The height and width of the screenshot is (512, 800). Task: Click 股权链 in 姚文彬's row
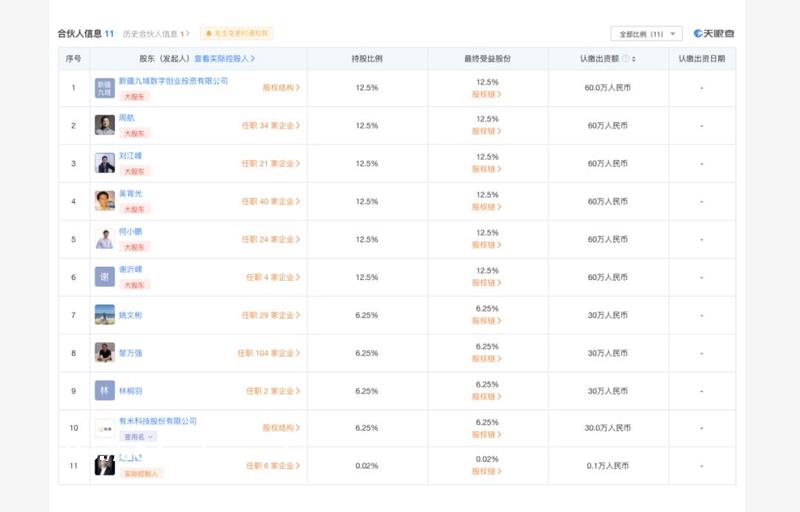tap(486, 321)
